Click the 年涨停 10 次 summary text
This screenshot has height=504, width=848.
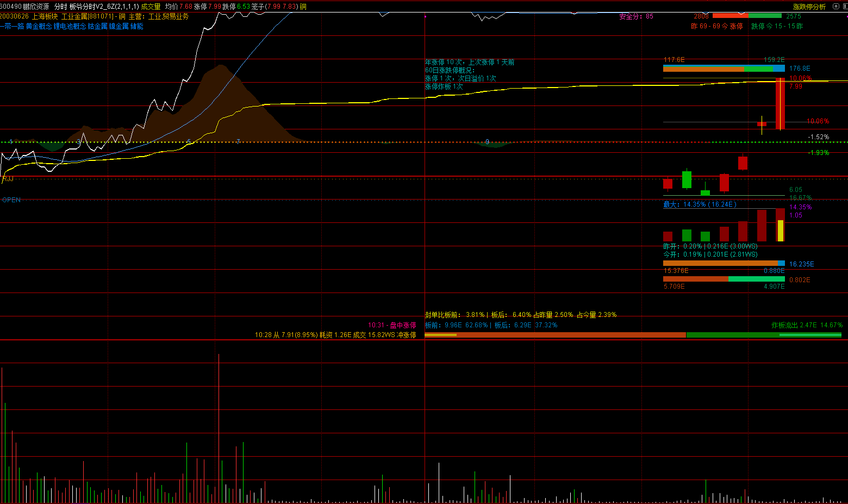coord(470,62)
